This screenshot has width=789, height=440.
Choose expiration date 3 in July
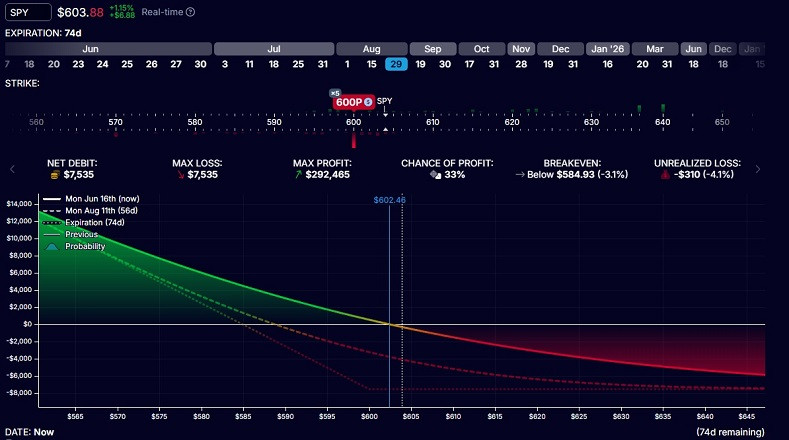coord(225,64)
